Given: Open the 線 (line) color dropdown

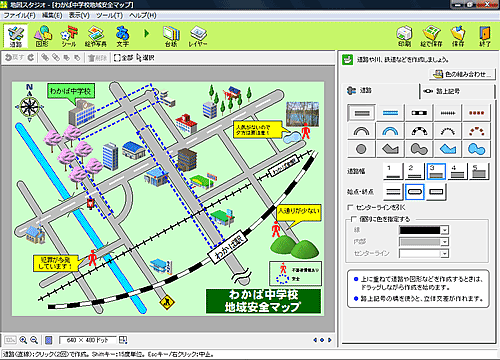Looking at the screenshot, I should point(445,230).
